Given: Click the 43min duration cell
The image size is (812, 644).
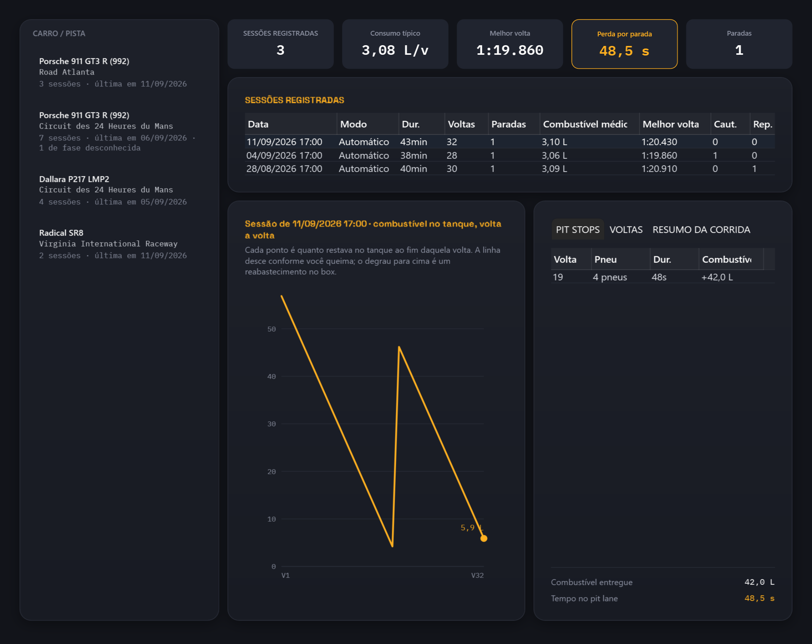Looking at the screenshot, I should pyautogui.click(x=413, y=142).
